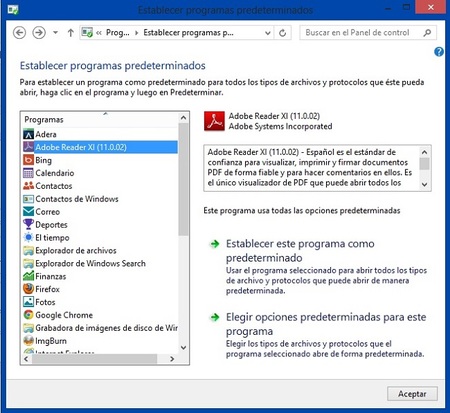The image size is (450, 413).
Task: Navigate up one level with the up arrow
Action: click(x=70, y=33)
